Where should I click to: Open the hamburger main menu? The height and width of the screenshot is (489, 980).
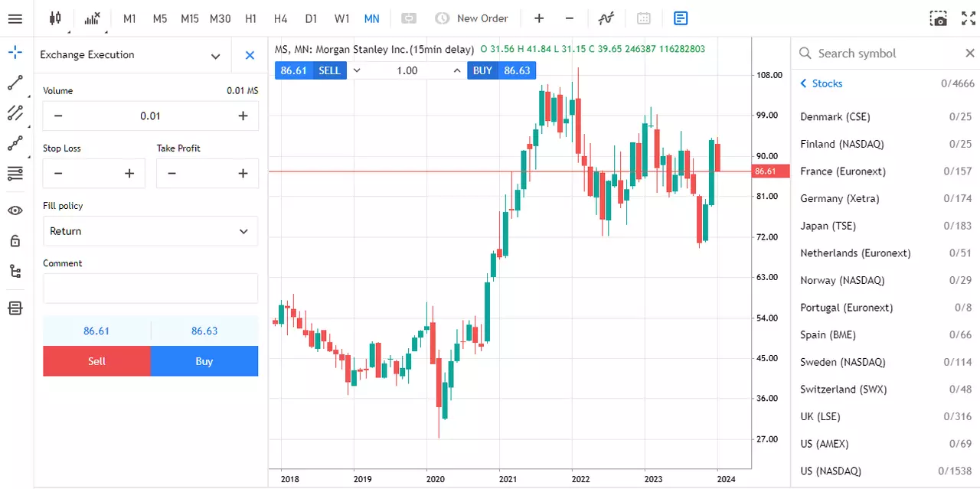(x=15, y=18)
